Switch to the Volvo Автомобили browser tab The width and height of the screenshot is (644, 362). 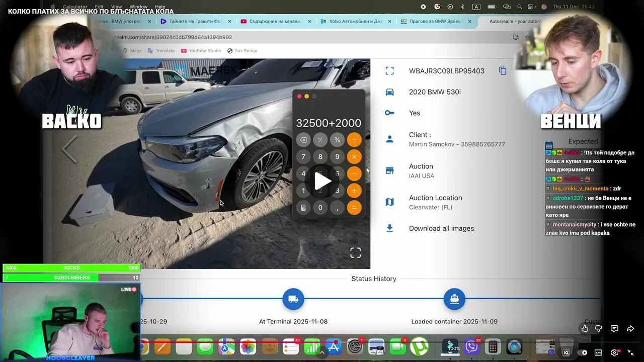pyautogui.click(x=356, y=22)
